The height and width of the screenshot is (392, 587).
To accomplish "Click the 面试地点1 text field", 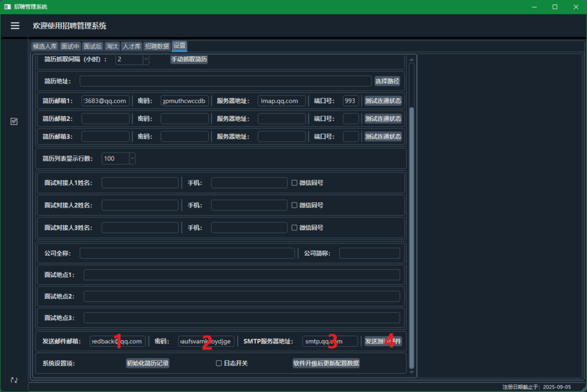I will click(x=241, y=275).
